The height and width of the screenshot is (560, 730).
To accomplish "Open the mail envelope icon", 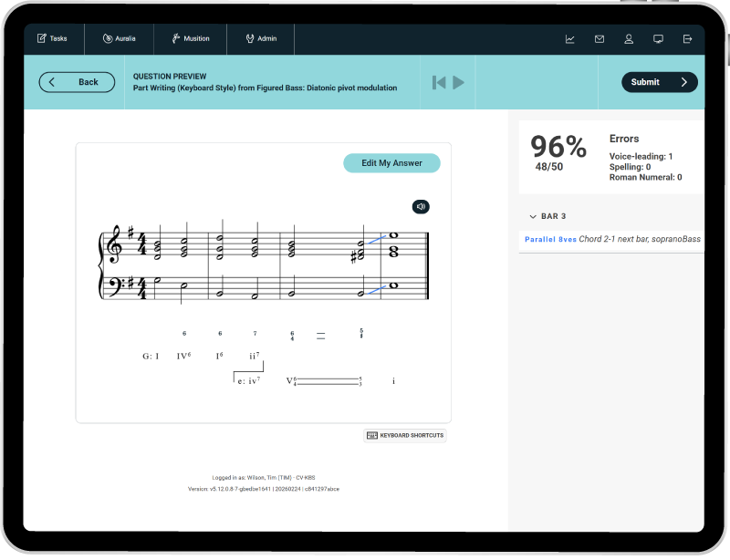I will click(x=600, y=39).
